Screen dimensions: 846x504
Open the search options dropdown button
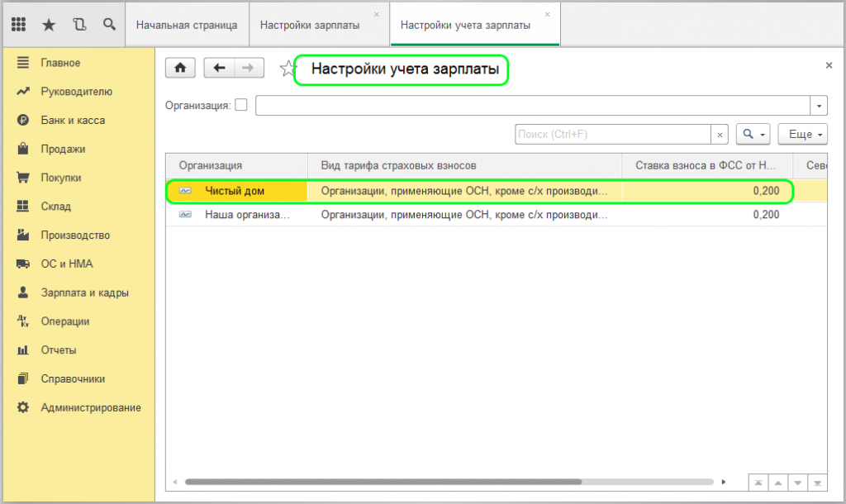[x=753, y=135]
